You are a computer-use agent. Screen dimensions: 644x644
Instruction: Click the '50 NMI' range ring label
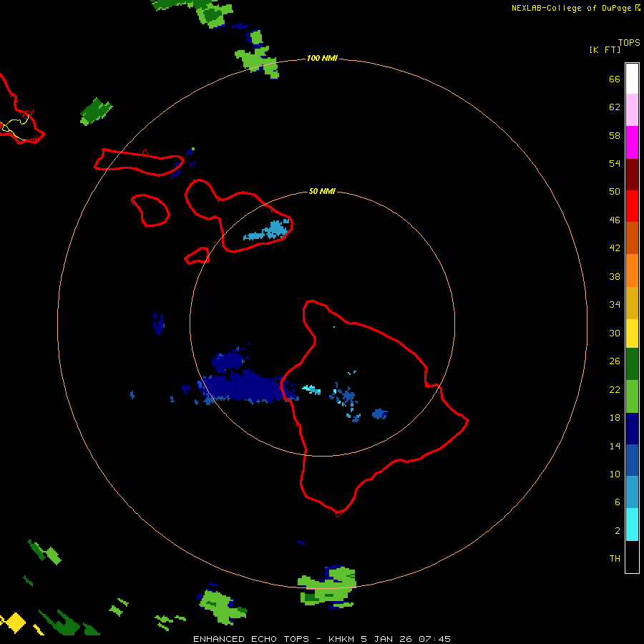[322, 191]
